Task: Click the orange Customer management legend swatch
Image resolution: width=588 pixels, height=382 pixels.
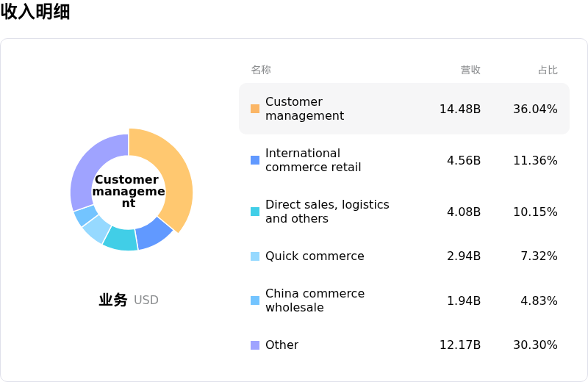Action: tap(255, 109)
